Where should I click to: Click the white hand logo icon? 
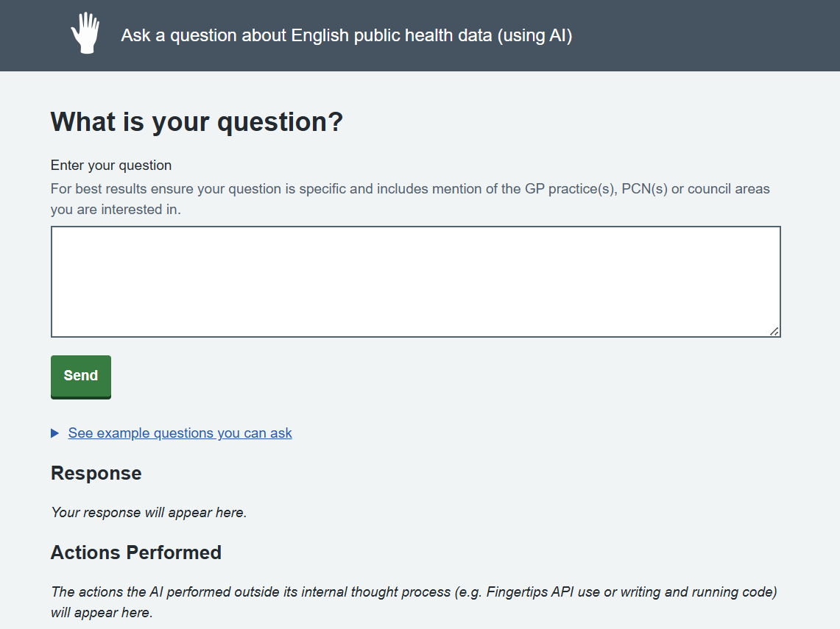point(85,32)
